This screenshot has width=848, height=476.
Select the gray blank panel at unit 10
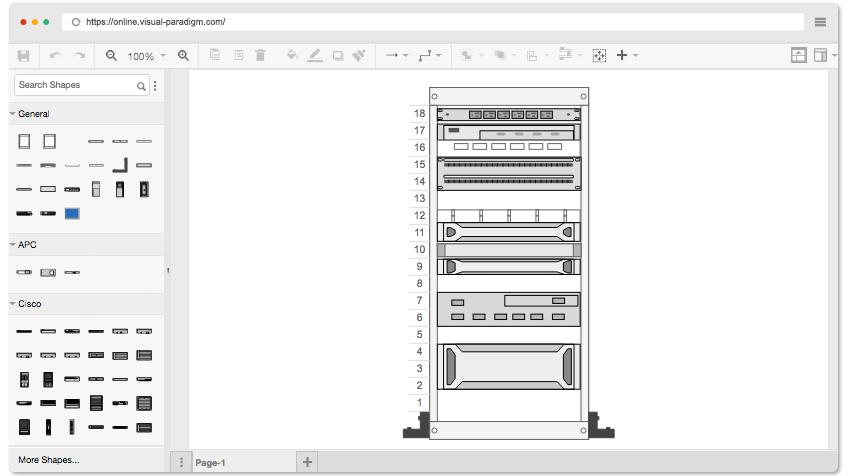tap(509, 250)
